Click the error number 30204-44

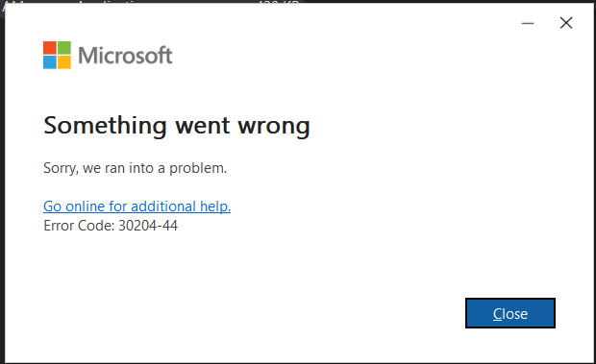[148, 226]
